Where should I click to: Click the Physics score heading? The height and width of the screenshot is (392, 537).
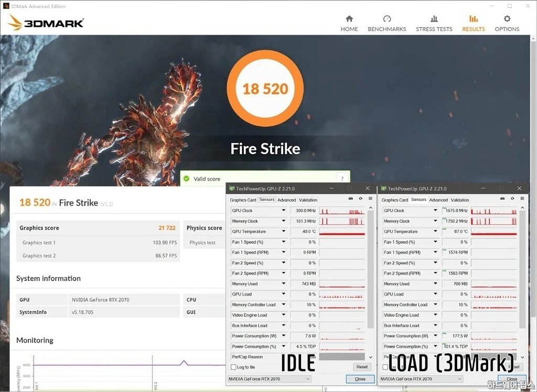point(204,227)
